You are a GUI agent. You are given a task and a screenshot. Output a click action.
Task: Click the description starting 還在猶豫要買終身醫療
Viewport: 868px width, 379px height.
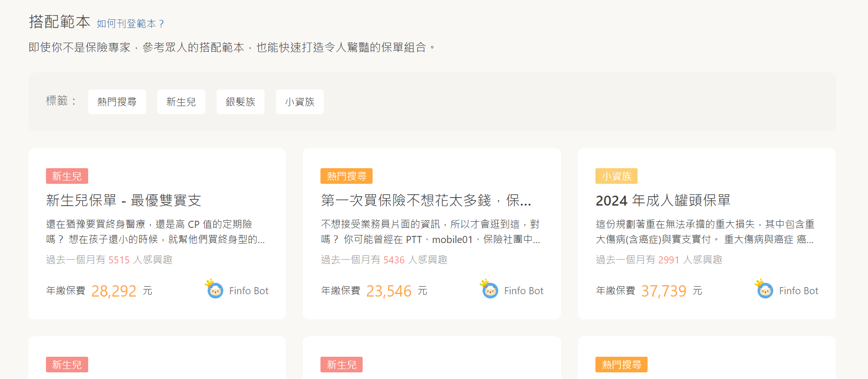coord(155,232)
